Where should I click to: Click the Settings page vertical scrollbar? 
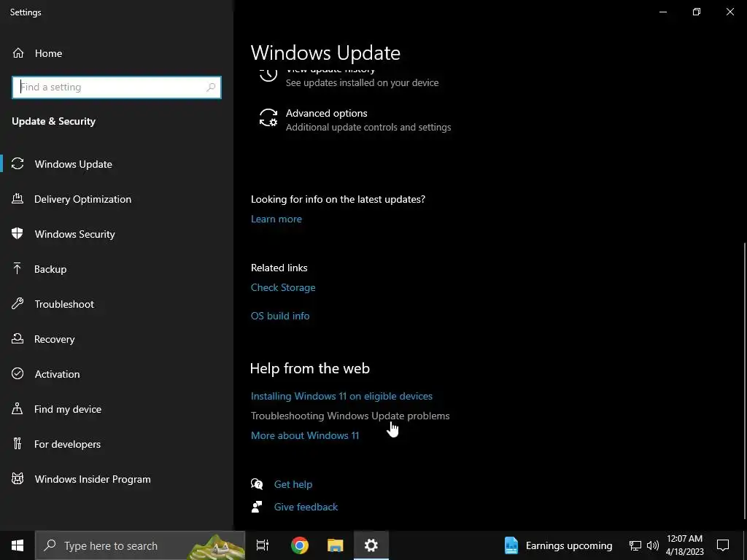[x=744, y=381]
